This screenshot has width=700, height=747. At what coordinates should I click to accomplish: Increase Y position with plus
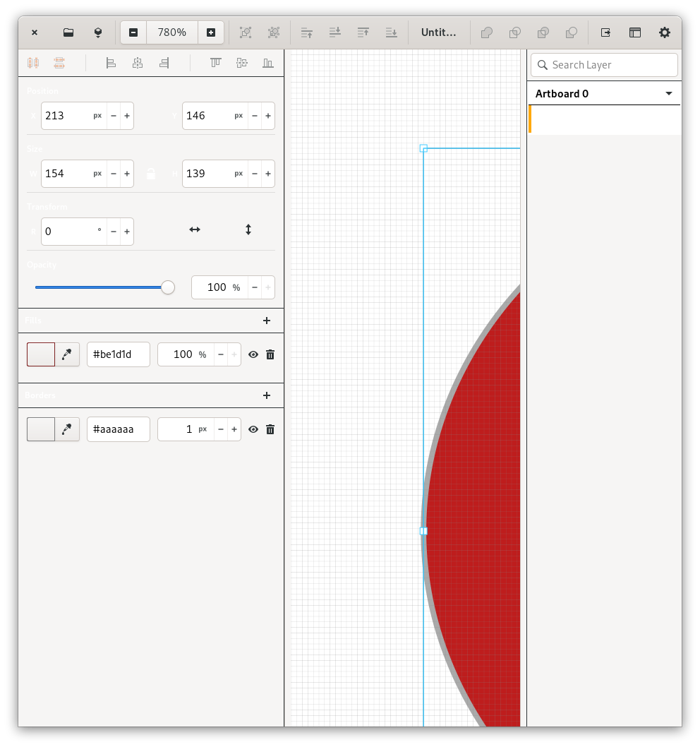click(268, 116)
